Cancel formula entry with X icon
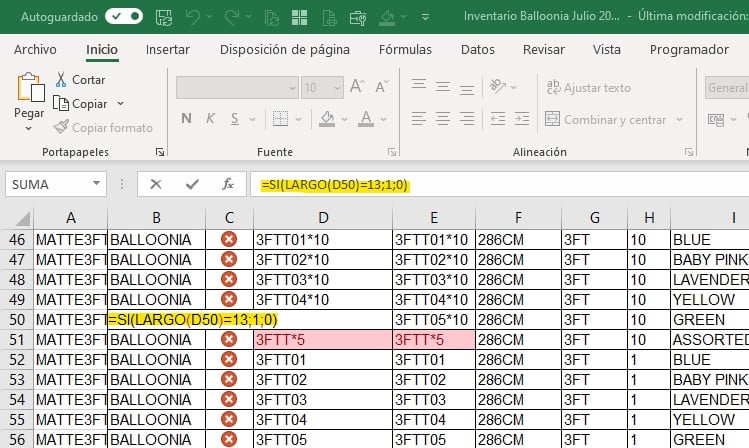The image size is (749, 448). coord(156,184)
